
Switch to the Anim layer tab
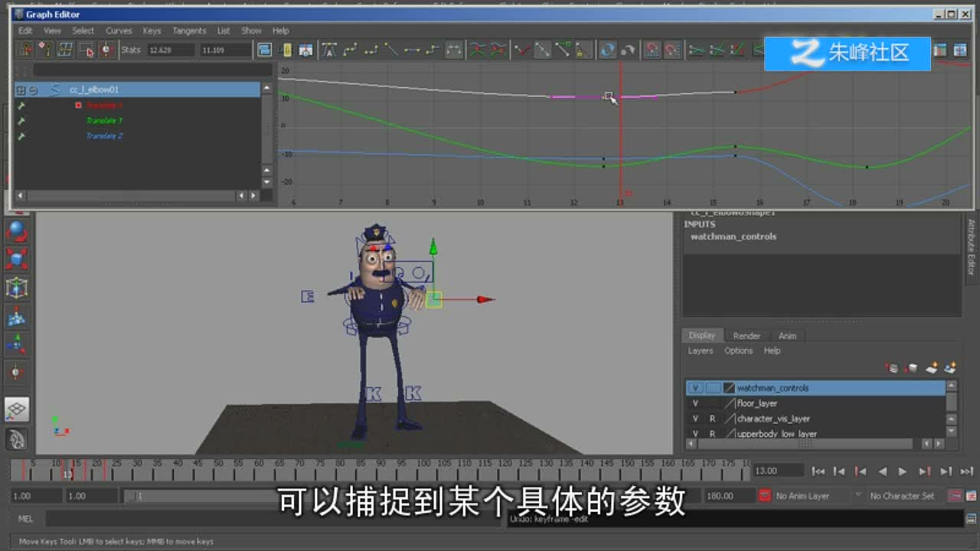point(787,336)
